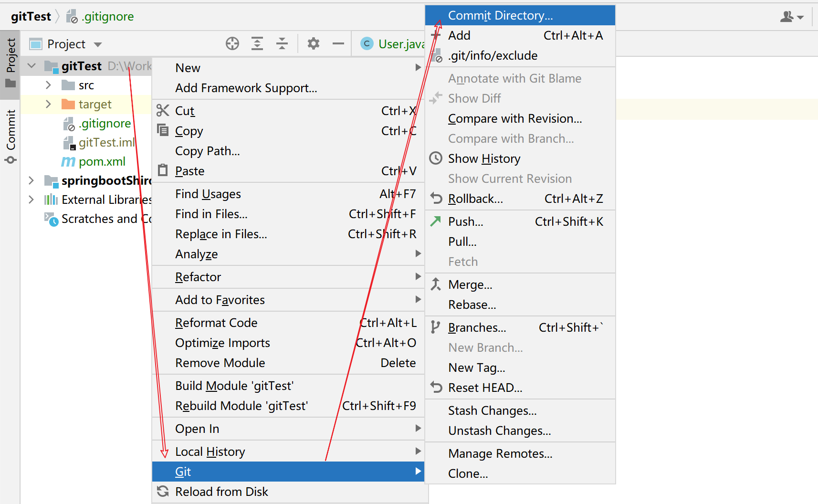Switch to the Commit tool window tab
The width and height of the screenshot is (818, 504).
point(10,136)
